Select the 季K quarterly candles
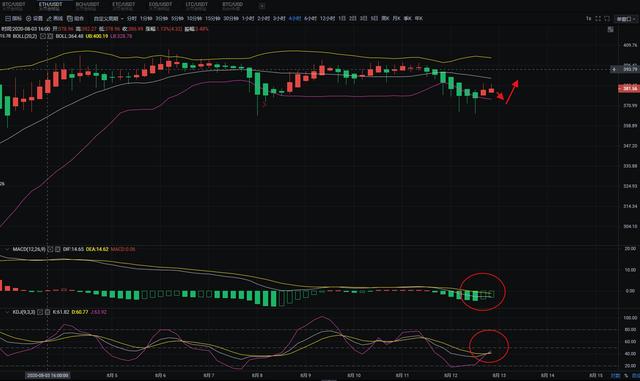 [407, 18]
